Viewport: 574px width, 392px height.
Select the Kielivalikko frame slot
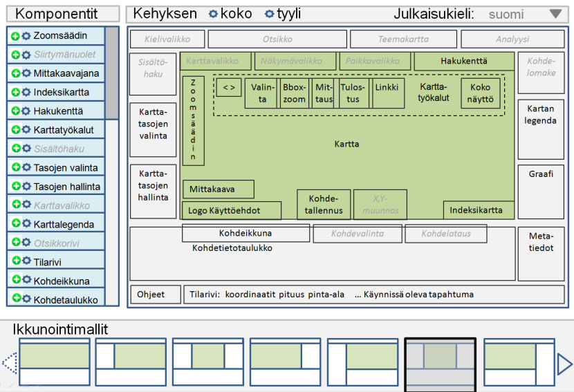coord(167,39)
